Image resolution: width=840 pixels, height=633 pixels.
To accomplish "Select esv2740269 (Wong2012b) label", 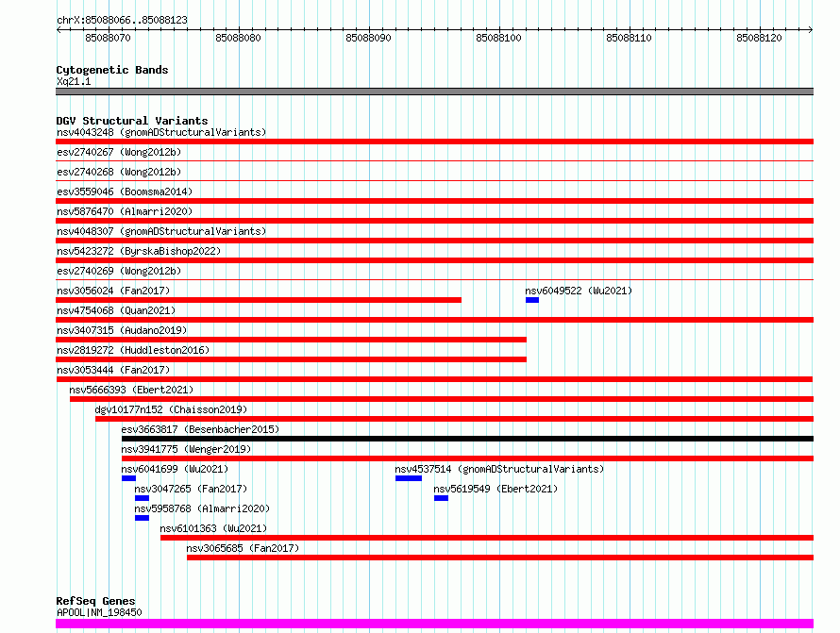I will pyautogui.click(x=119, y=271).
